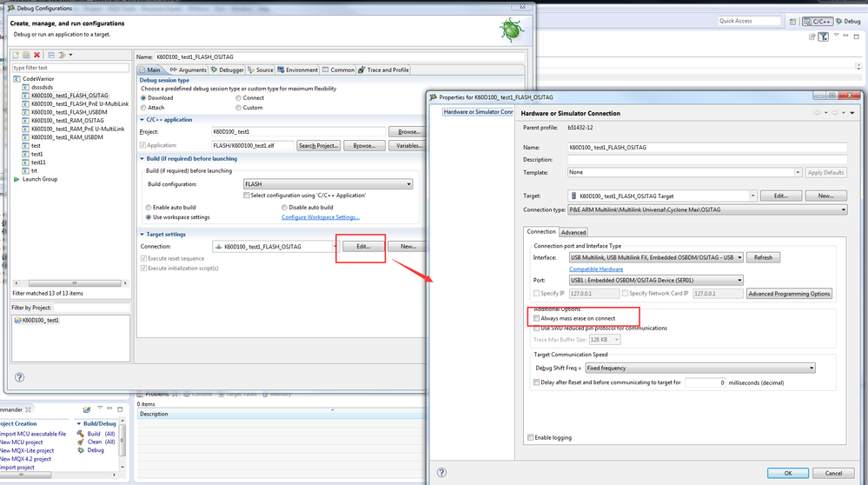This screenshot has height=485, width=868.
Task: Open the Compatible Hardware link
Action: click(x=596, y=269)
